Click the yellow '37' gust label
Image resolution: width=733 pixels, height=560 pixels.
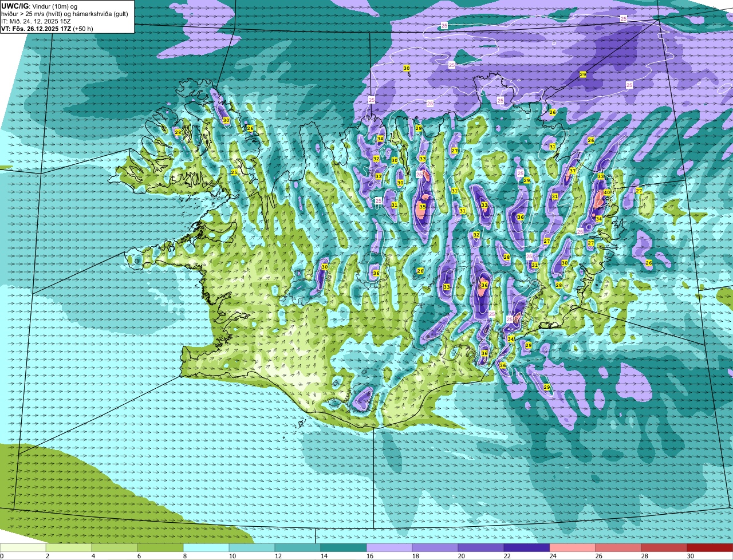click(x=572, y=171)
